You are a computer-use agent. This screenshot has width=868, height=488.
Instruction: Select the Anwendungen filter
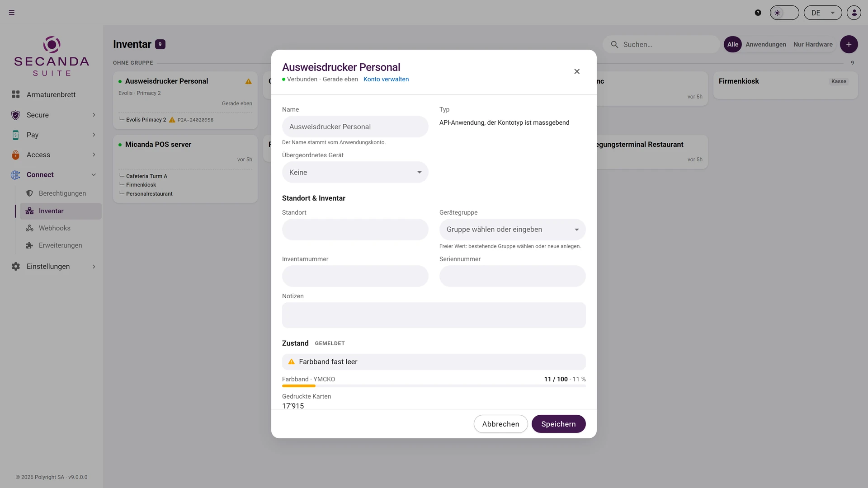(765, 44)
